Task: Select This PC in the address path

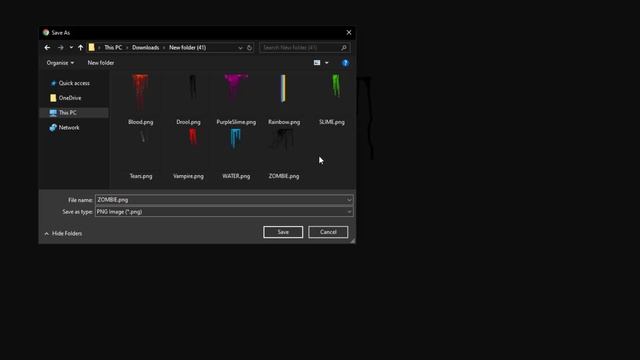Action: point(113,48)
